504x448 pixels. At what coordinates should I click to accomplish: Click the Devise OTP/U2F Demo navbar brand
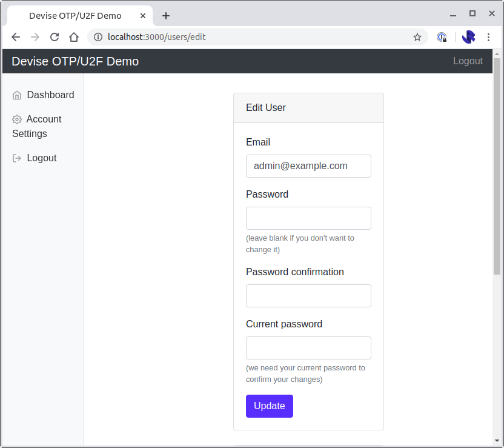coord(75,61)
